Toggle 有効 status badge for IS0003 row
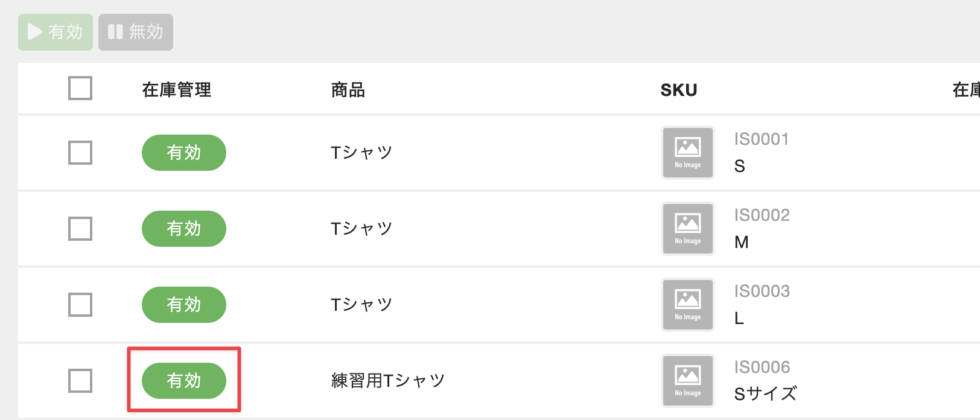This screenshot has width=980, height=420. coord(184,305)
